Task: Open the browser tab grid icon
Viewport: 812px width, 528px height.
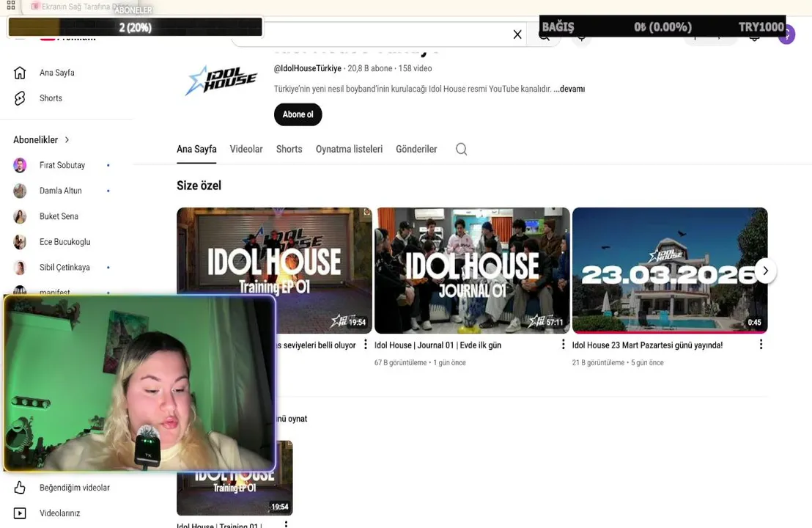Action: coord(11,6)
